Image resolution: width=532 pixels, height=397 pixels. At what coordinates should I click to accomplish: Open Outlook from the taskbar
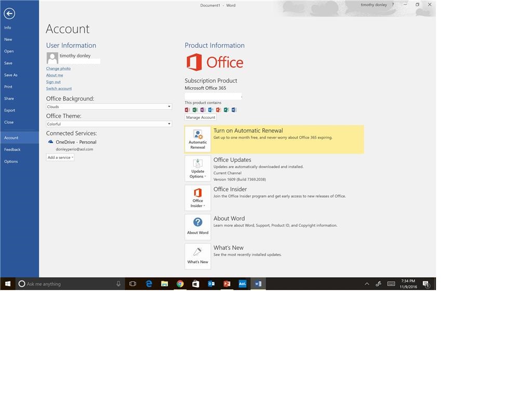click(x=211, y=284)
